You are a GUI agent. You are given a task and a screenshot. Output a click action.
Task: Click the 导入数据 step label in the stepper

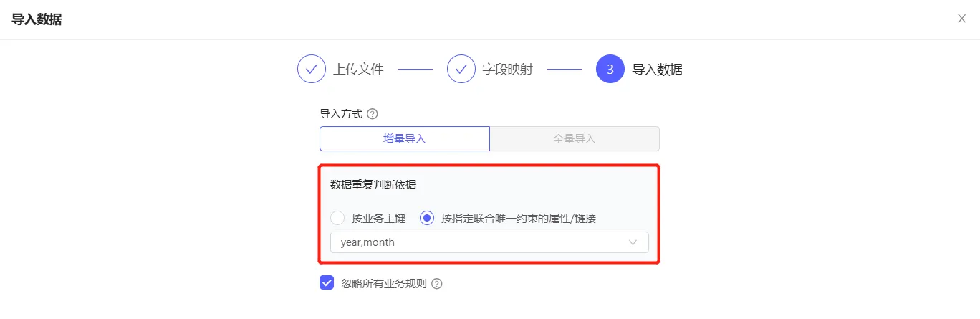pos(657,70)
